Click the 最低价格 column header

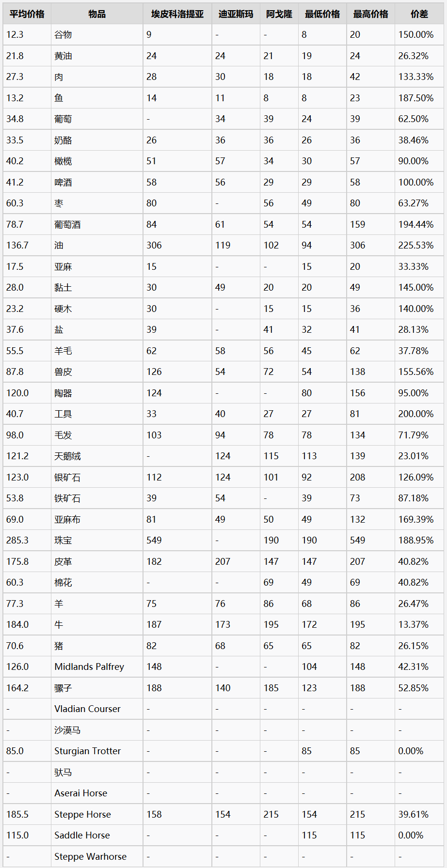[322, 14]
